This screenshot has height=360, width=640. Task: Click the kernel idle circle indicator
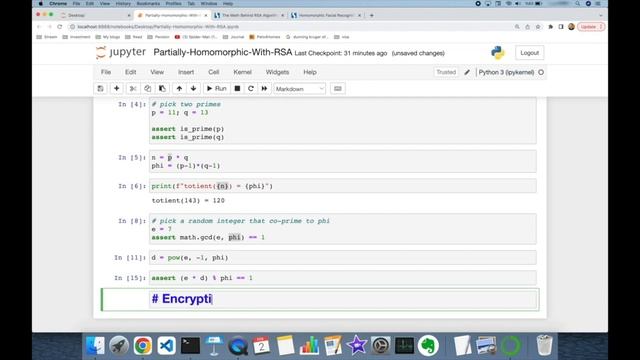541,72
